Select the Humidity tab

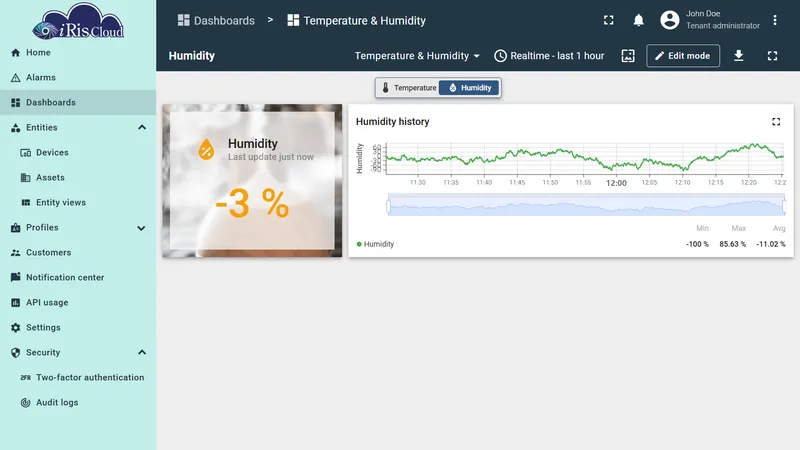(x=469, y=88)
